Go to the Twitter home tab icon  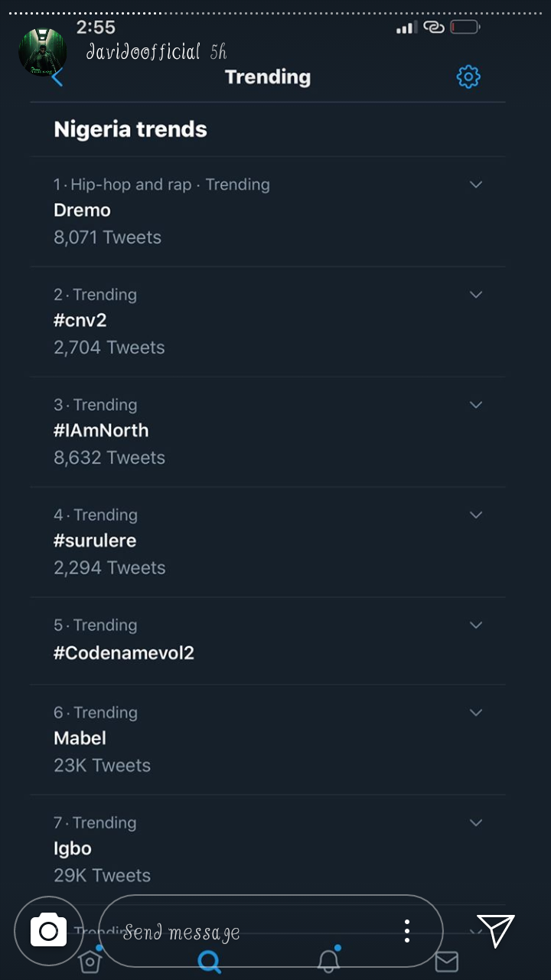click(x=90, y=962)
